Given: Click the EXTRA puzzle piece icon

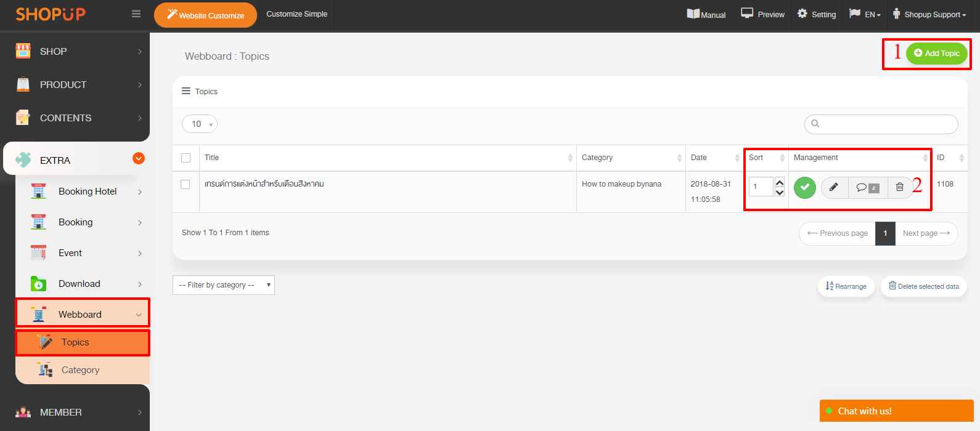Looking at the screenshot, I should 23,160.
